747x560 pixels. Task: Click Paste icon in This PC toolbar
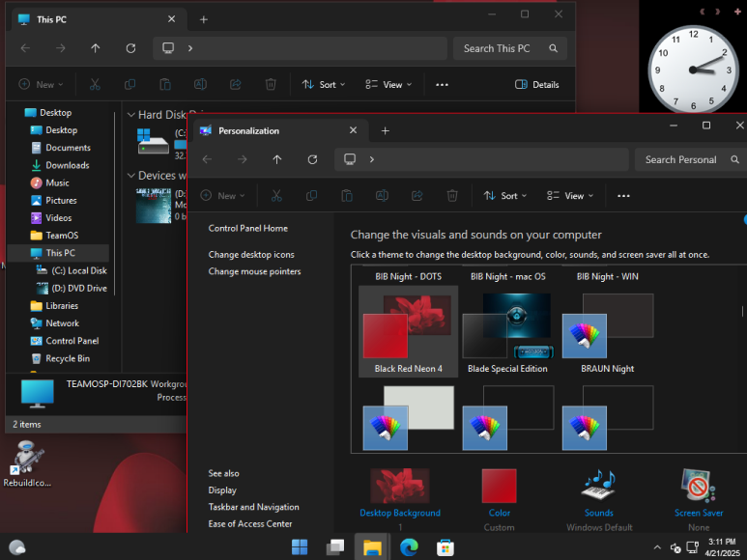coord(165,84)
